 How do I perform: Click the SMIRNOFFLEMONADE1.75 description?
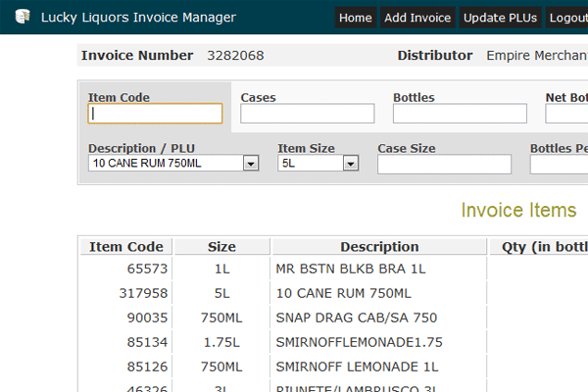coord(359,342)
